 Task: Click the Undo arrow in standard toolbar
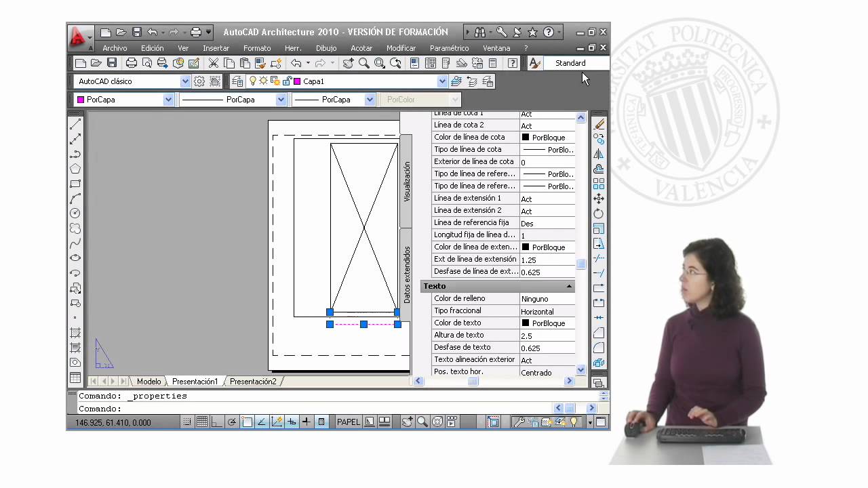point(296,63)
